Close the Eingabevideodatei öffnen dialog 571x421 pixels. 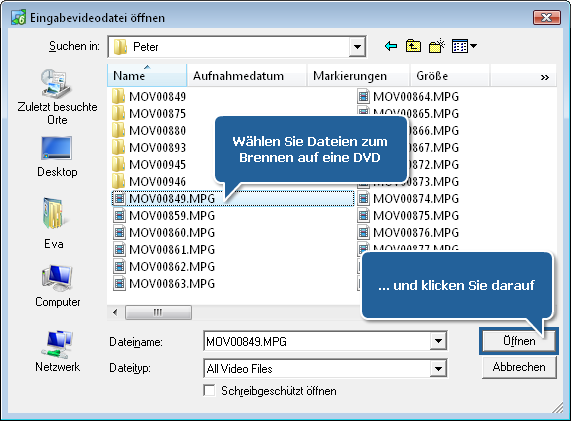pos(547,17)
